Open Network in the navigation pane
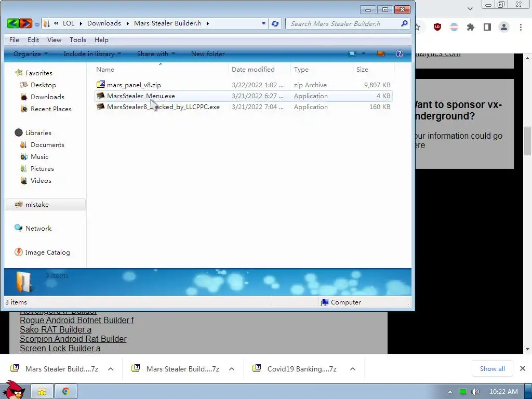The height and width of the screenshot is (399, 532). 38,229
